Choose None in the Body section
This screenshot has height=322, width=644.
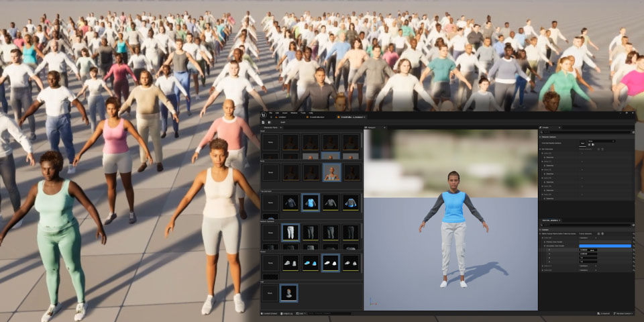click(270, 172)
